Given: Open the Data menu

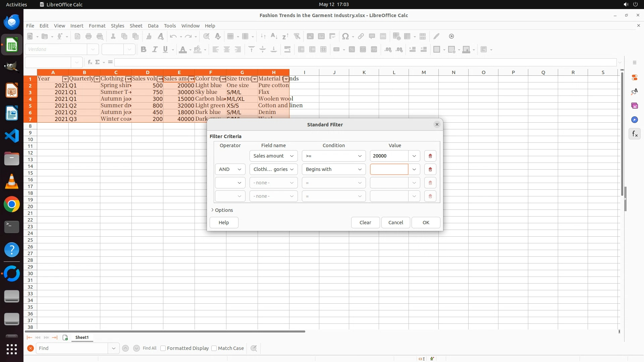Looking at the screenshot, I should (153, 26).
